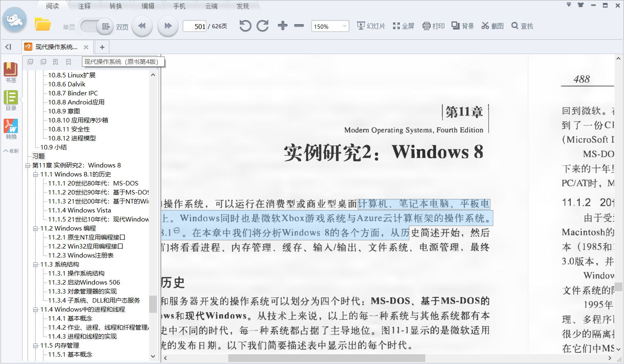Enter 全屏 fullscreen mode
The image size is (624, 364).
tap(404, 26)
